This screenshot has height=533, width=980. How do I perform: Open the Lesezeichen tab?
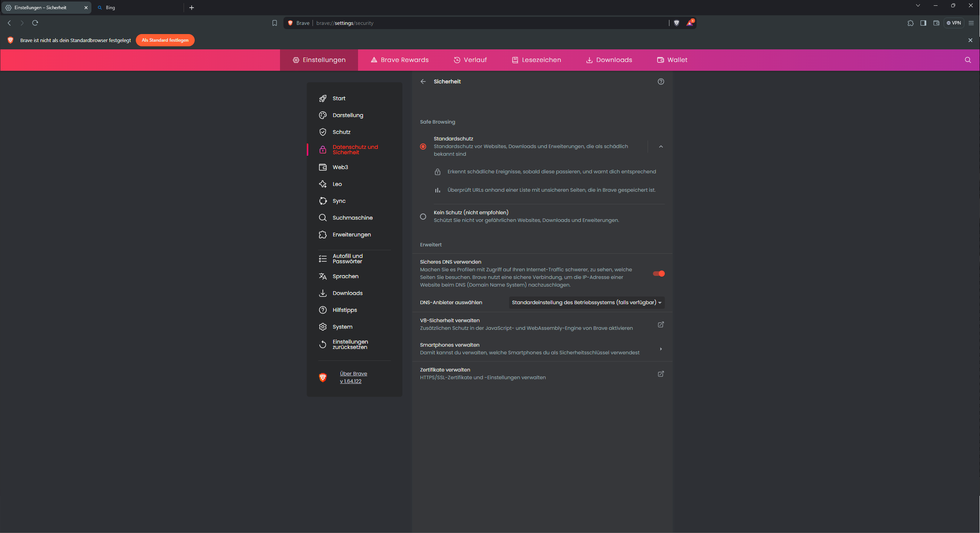point(536,60)
